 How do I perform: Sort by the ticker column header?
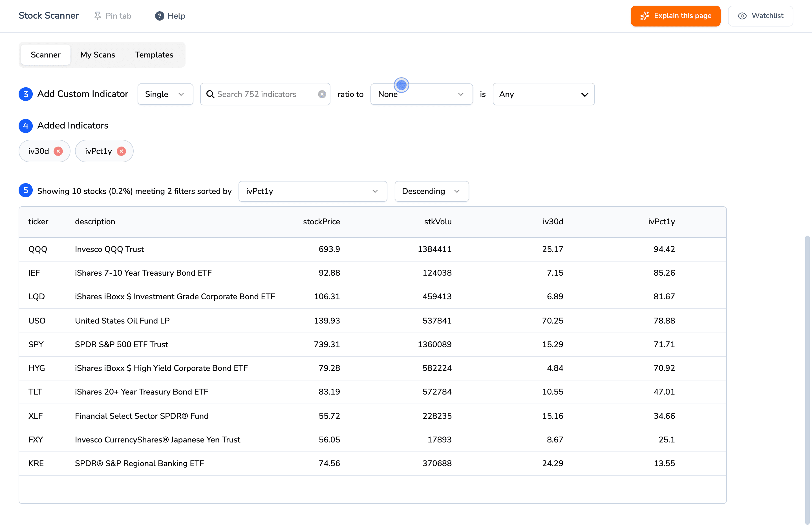point(38,222)
